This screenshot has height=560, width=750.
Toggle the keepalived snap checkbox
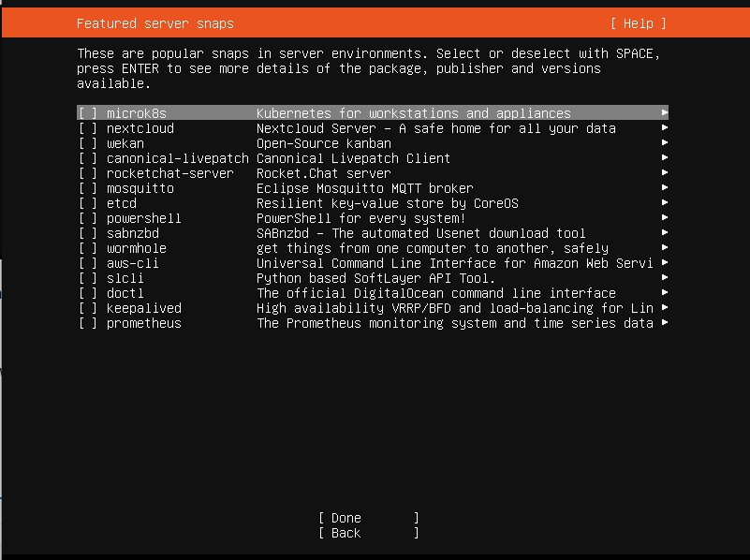pyautogui.click(x=88, y=308)
